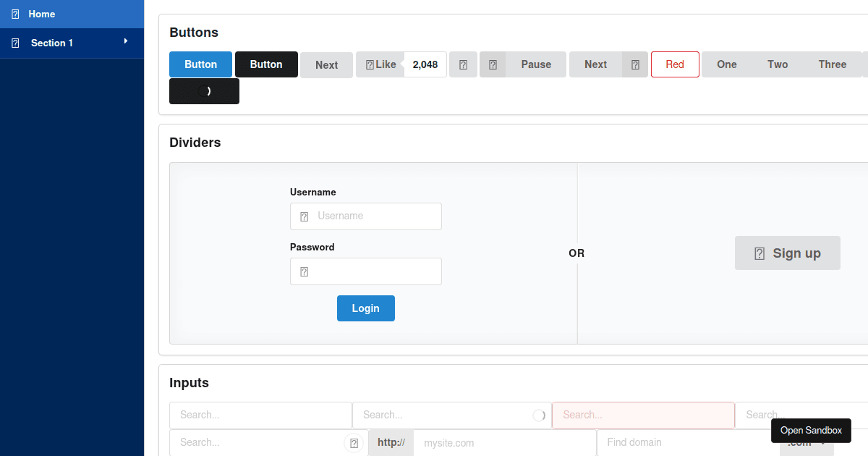Click the Password field label
The height and width of the screenshot is (456, 868).
point(312,248)
